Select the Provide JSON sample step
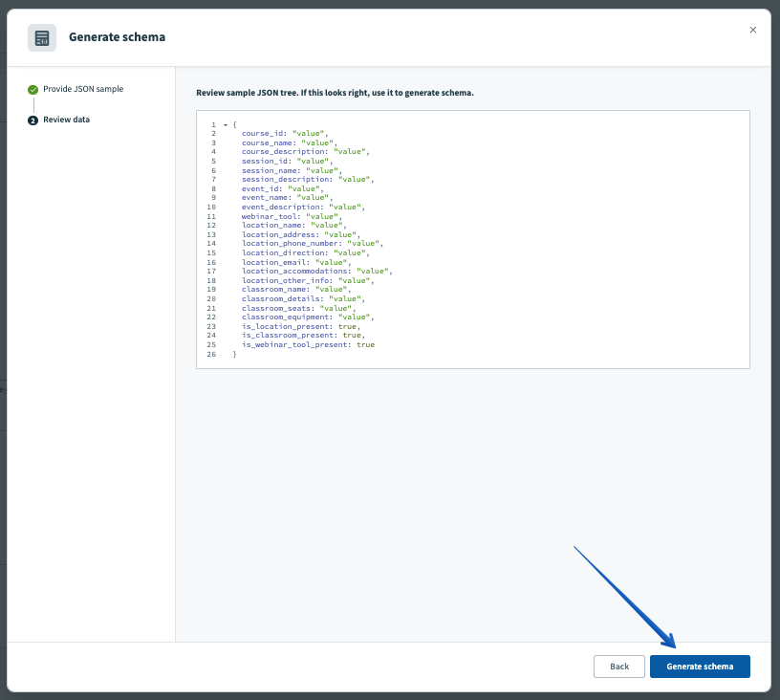The width and height of the screenshot is (780, 700). click(83, 89)
